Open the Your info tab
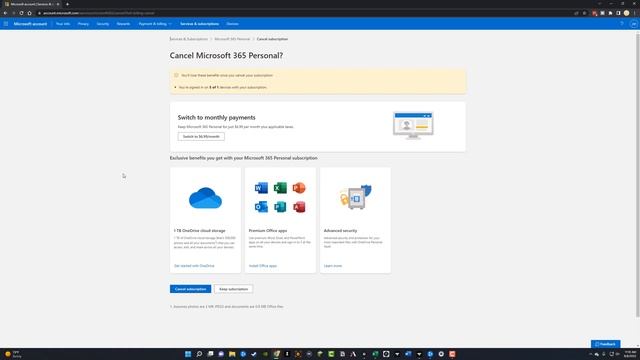The width and height of the screenshot is (640, 360). click(63, 24)
